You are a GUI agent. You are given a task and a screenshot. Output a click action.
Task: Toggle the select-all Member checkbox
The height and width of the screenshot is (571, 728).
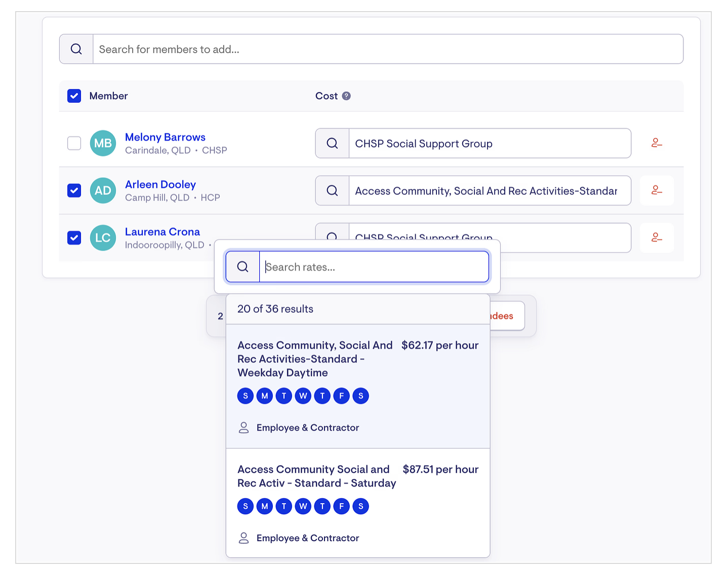[74, 96]
